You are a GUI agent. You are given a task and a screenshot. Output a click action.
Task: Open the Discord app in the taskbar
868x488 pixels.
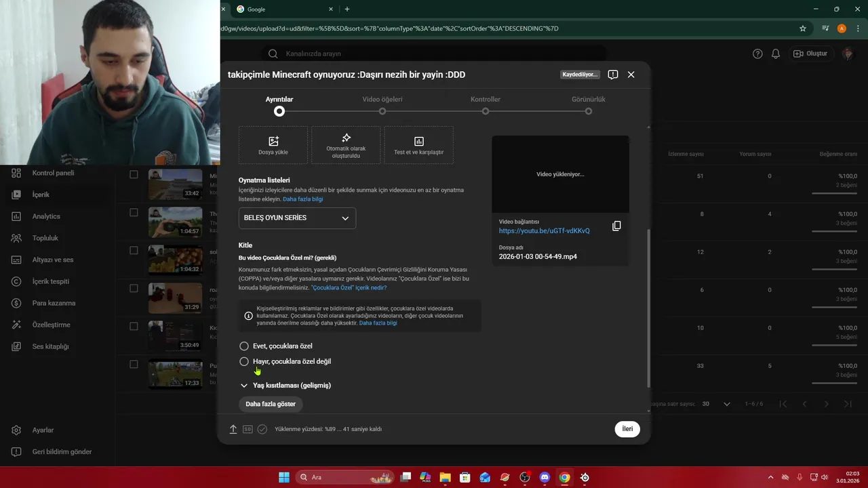(x=545, y=477)
